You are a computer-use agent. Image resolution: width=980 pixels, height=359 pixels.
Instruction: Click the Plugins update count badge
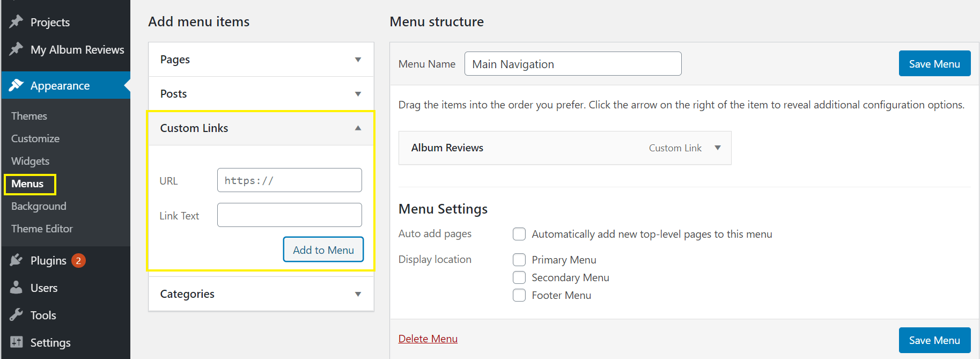pos(78,261)
